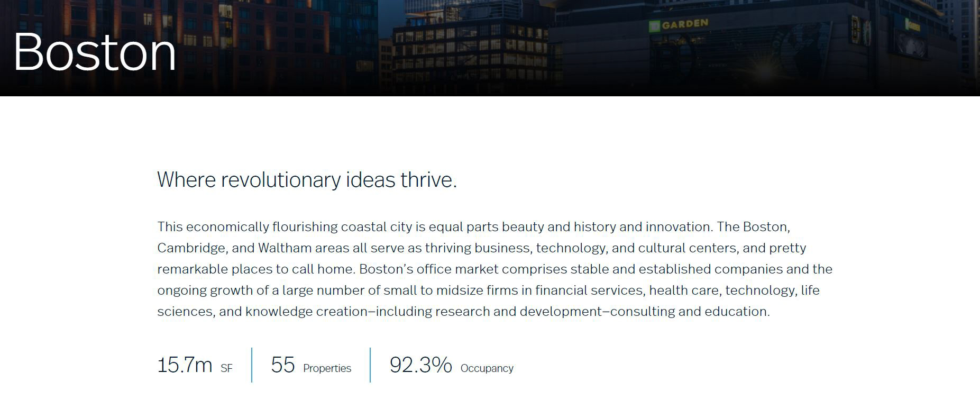Click the words "consulting and education" at paragraph end

pyautogui.click(x=690, y=312)
